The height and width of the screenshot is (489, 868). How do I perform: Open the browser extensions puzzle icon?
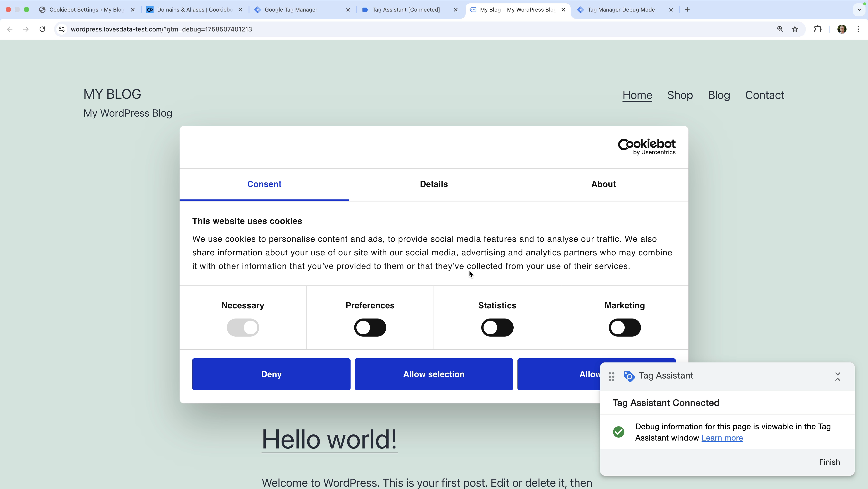coord(818,29)
